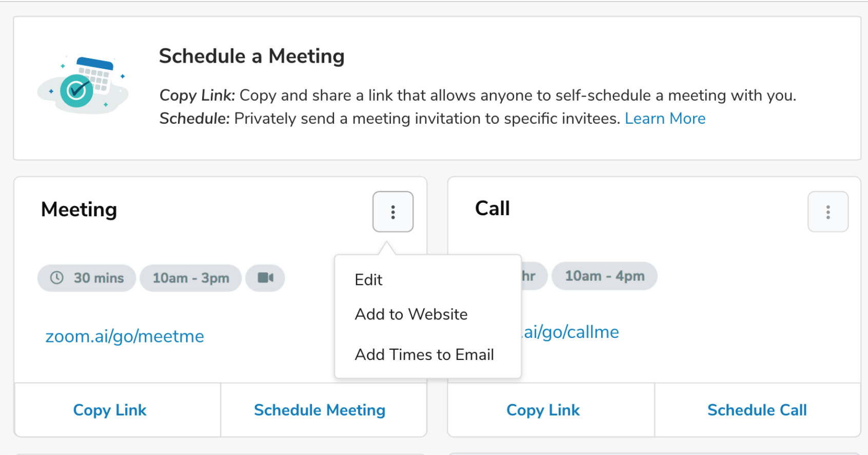The width and height of the screenshot is (868, 455).
Task: Click the Schedule Call button
Action: click(x=757, y=410)
